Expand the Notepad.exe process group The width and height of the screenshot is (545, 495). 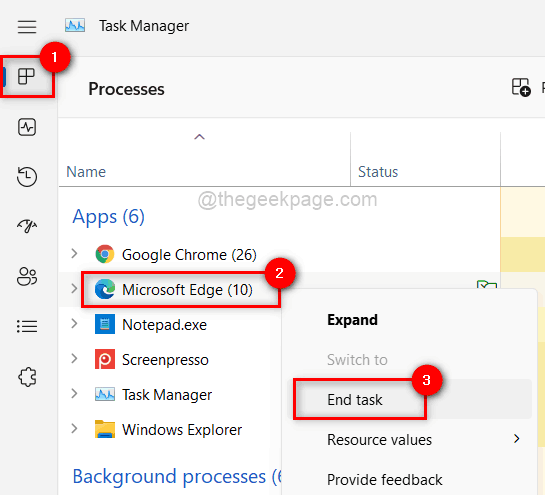74,324
